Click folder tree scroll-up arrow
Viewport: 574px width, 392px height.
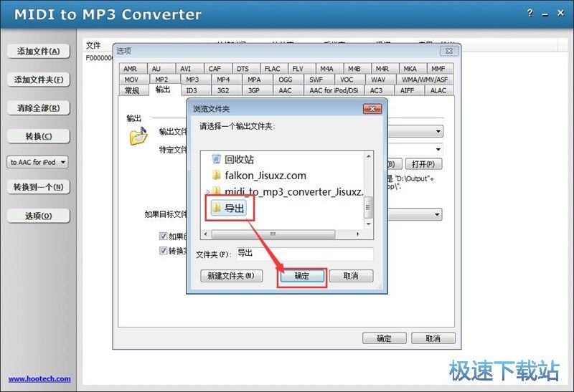tap(369, 156)
